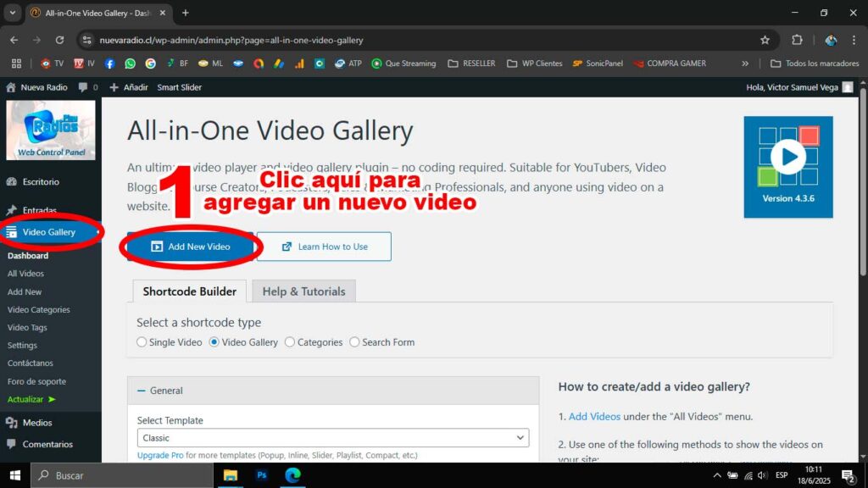Open the tab search dropdown arrow

point(12,13)
